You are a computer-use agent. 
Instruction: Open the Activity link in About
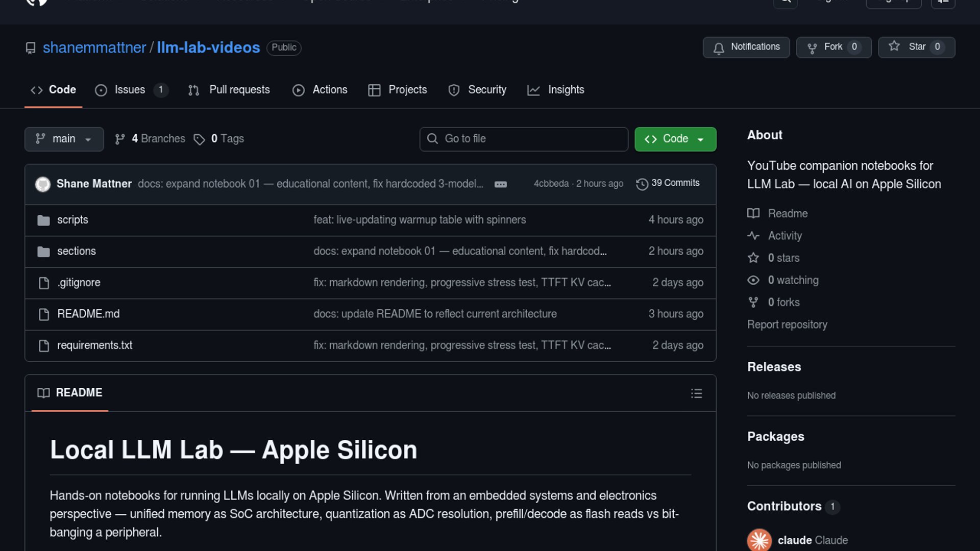coord(785,236)
